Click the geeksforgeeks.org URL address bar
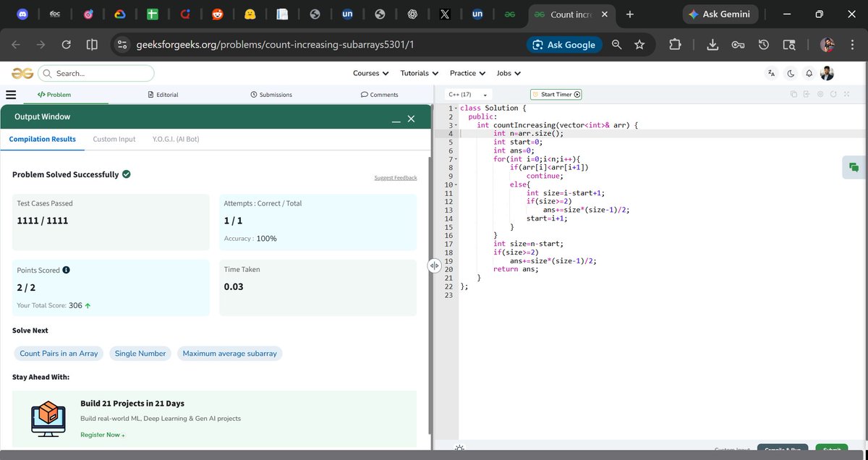This screenshot has width=868, height=460. point(275,45)
